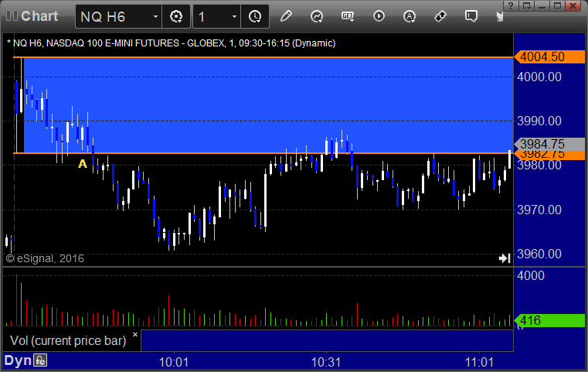Screen dimensions: 588x372
Task: Click the 10:01 time axis label
Action: click(x=174, y=362)
